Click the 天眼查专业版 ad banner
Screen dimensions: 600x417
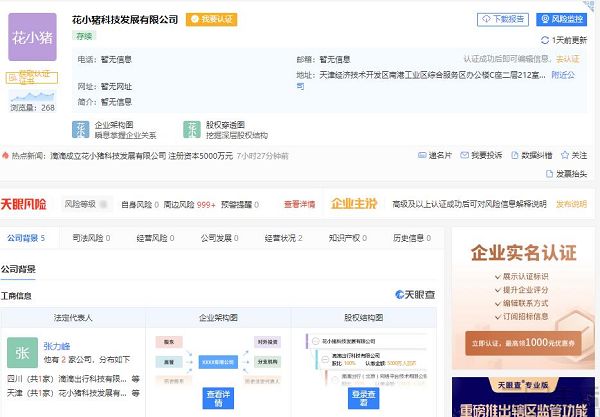pyautogui.click(x=523, y=397)
